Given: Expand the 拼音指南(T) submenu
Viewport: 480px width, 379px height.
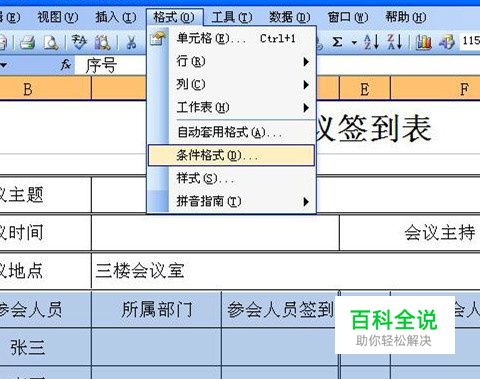Looking at the screenshot, I should tap(231, 201).
